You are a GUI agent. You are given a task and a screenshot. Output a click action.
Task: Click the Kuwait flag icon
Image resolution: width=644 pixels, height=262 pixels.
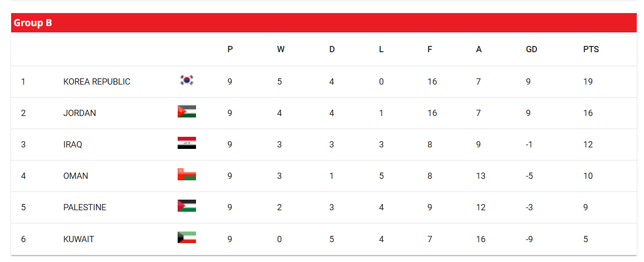pyautogui.click(x=187, y=237)
